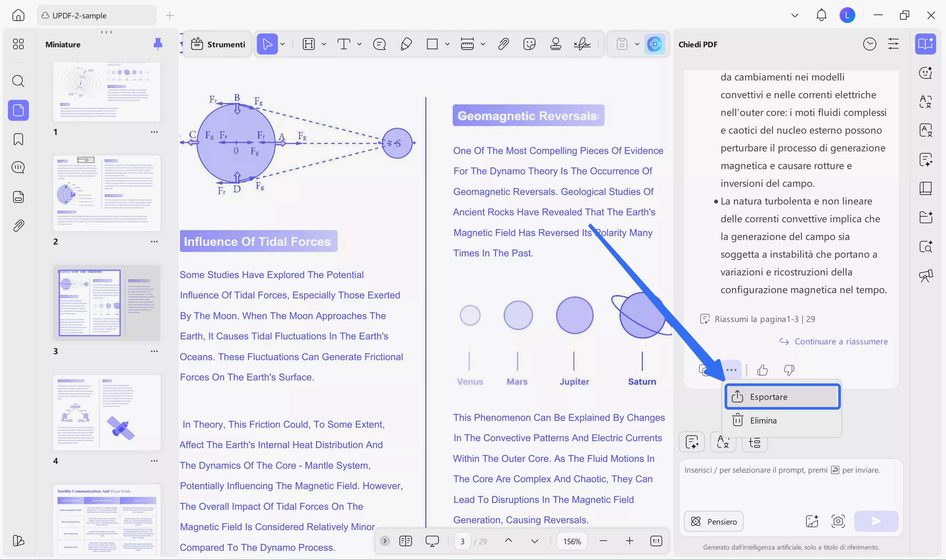The width and height of the screenshot is (946, 560).
Task: Click the attachment paperclip in toolbar
Action: tap(503, 44)
